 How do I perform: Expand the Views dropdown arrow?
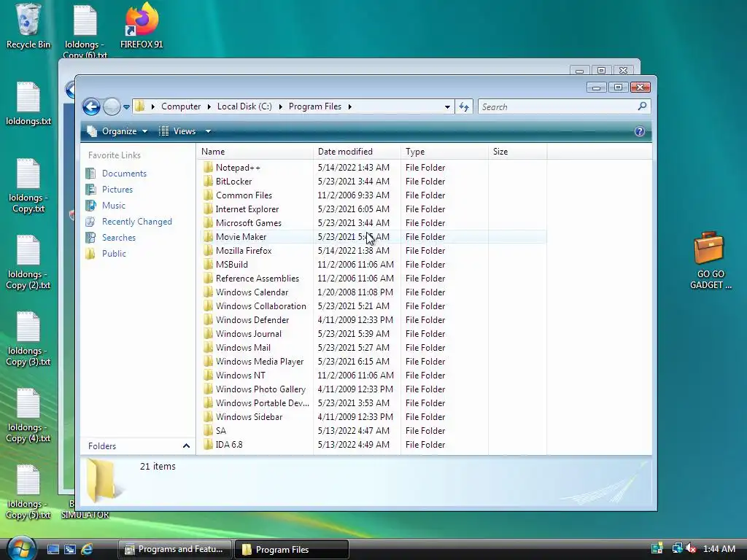click(x=208, y=131)
